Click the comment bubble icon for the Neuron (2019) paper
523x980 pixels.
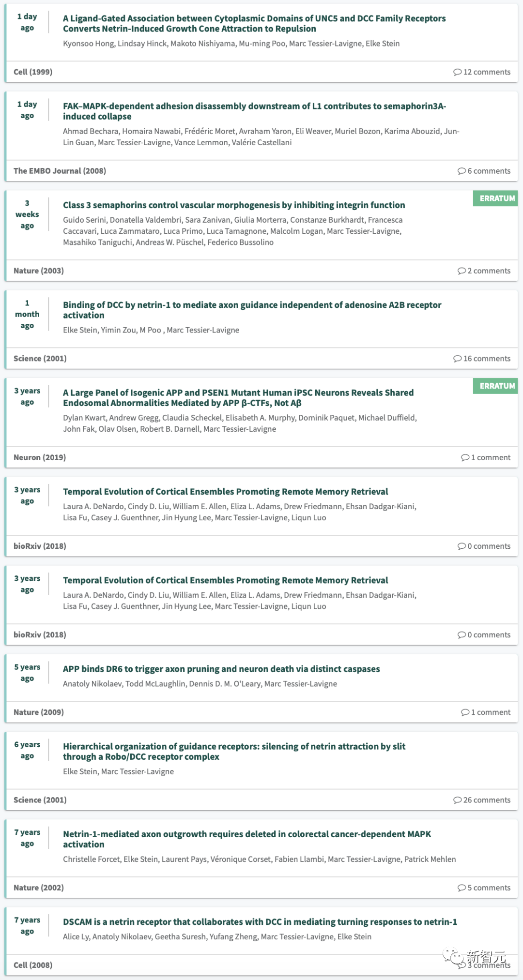(x=465, y=457)
